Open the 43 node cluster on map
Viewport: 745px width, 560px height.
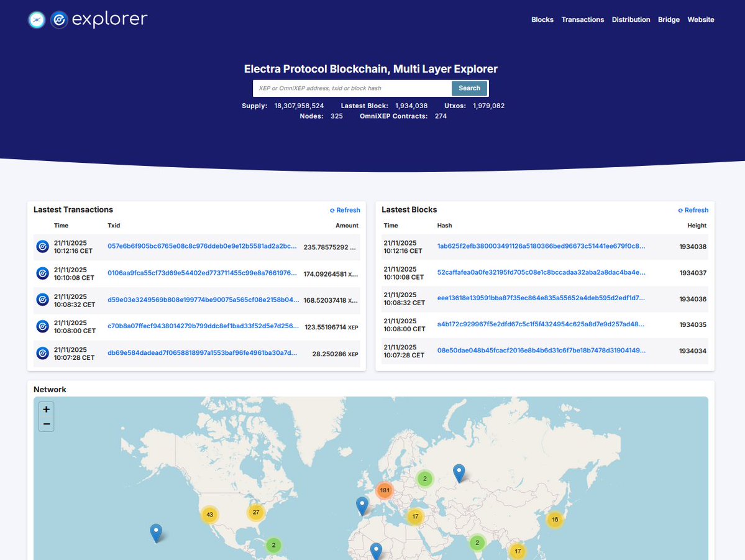(209, 515)
